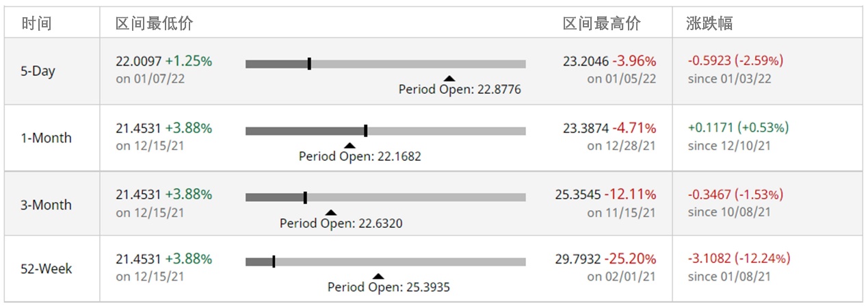
Task: Select the 5-Day row label
Action: click(38, 71)
